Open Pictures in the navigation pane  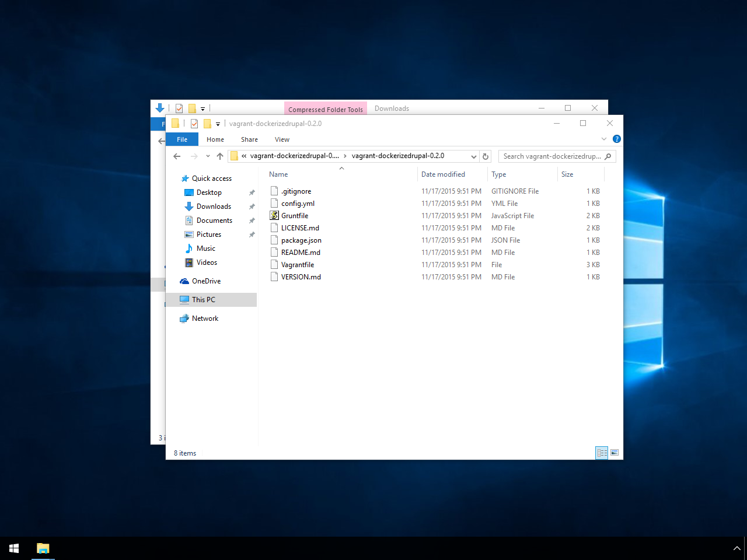point(209,235)
